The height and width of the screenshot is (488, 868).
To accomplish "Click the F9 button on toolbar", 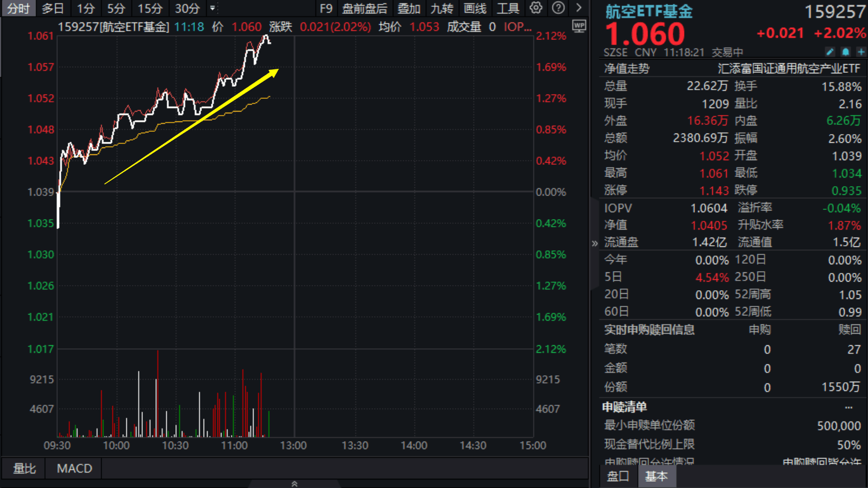I will pyautogui.click(x=325, y=9).
